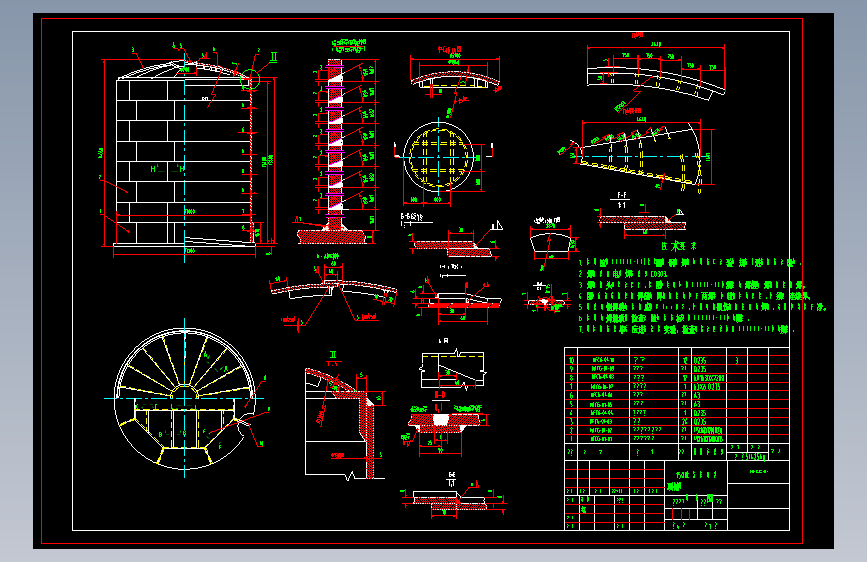Select row 10 in the parts list table
This screenshot has width=867, height=562.
(x=677, y=360)
